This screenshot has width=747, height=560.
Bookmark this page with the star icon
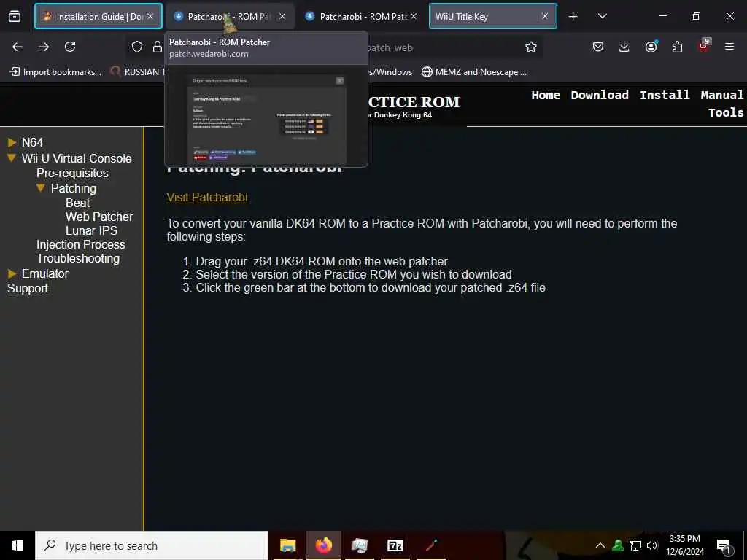tap(531, 47)
